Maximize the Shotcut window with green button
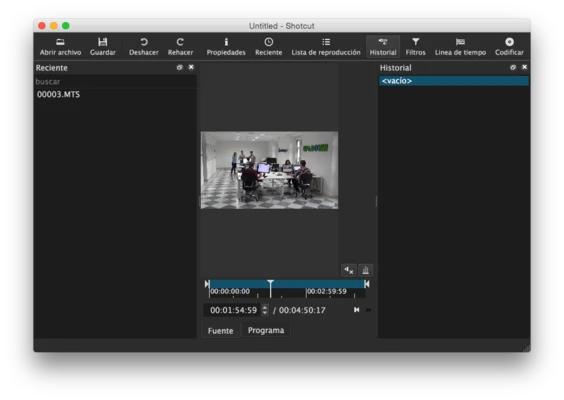The width and height of the screenshot is (564, 400). tap(65, 26)
